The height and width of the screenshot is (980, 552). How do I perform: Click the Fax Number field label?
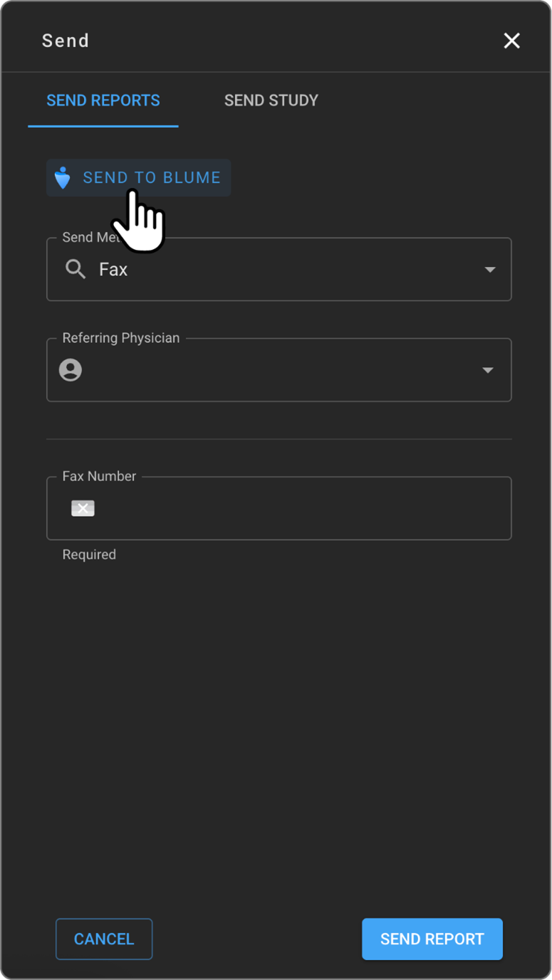(x=99, y=476)
